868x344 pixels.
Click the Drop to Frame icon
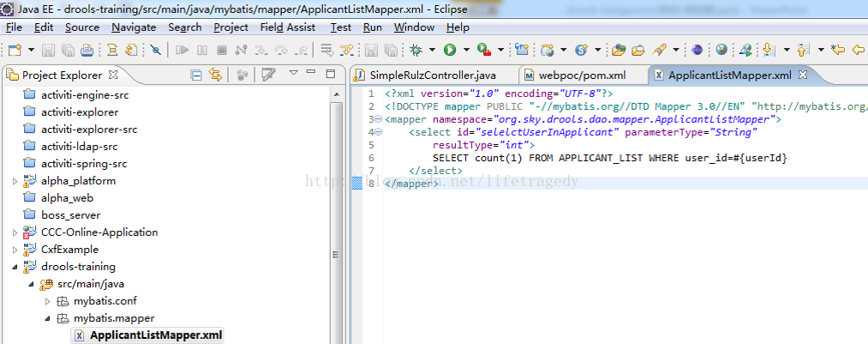tap(327, 50)
